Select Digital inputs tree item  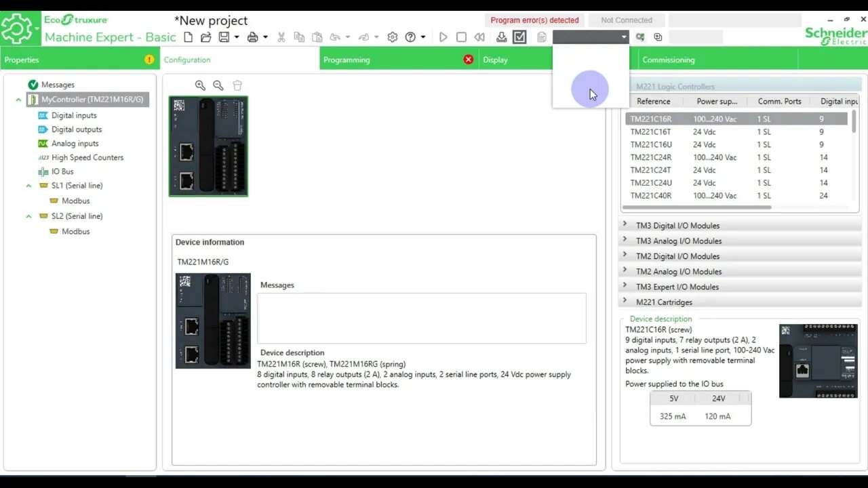(x=74, y=115)
